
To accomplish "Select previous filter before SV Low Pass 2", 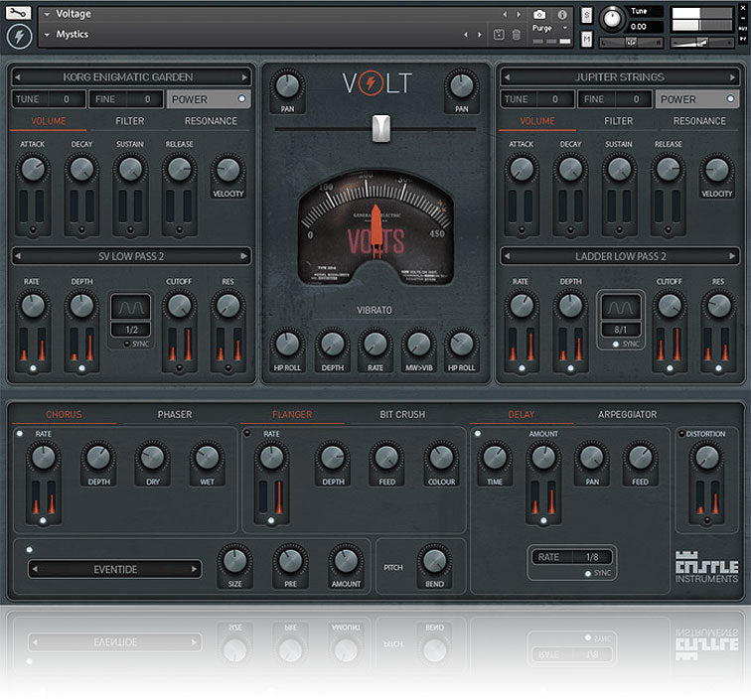I will (x=17, y=256).
